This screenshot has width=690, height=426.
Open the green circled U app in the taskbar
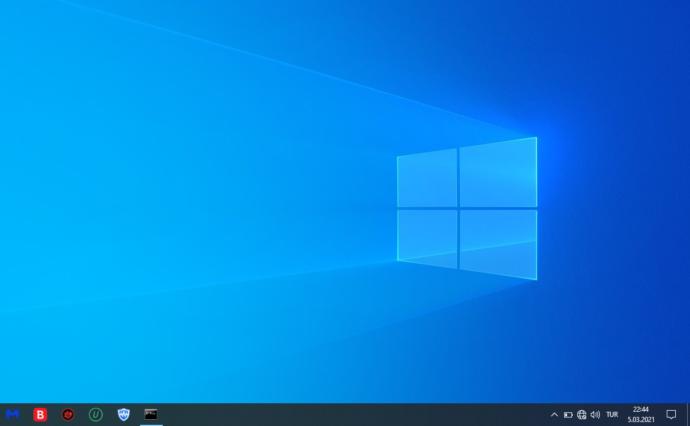pyautogui.click(x=95, y=415)
